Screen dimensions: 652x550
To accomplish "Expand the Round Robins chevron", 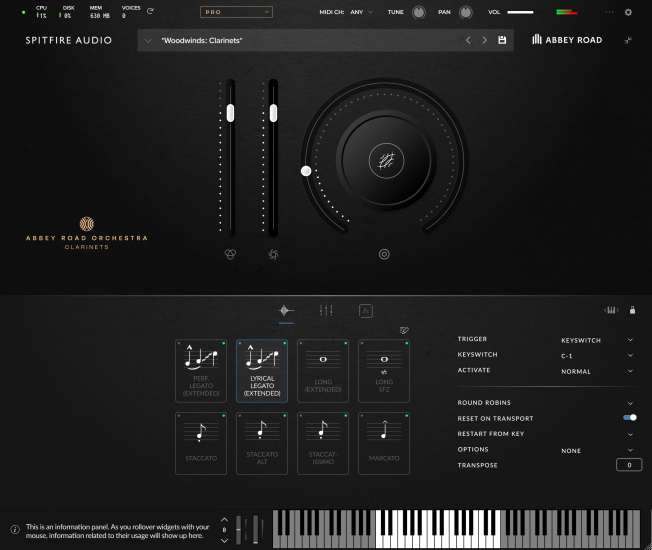I will pyautogui.click(x=630, y=403).
